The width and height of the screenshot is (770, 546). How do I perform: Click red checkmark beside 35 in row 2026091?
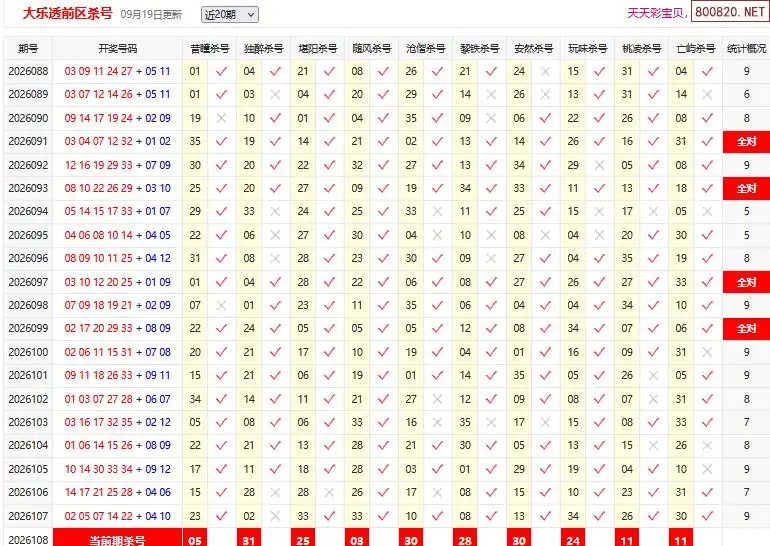coord(221,141)
